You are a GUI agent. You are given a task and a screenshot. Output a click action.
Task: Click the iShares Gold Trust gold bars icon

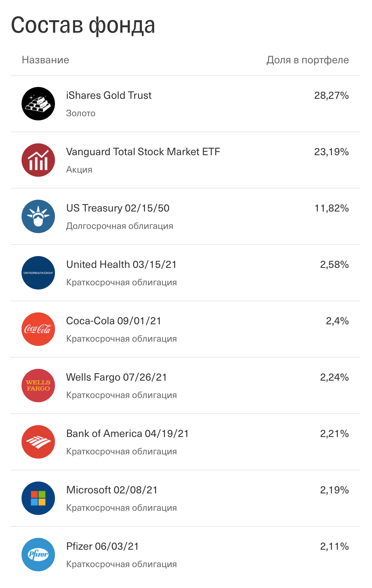(38, 104)
